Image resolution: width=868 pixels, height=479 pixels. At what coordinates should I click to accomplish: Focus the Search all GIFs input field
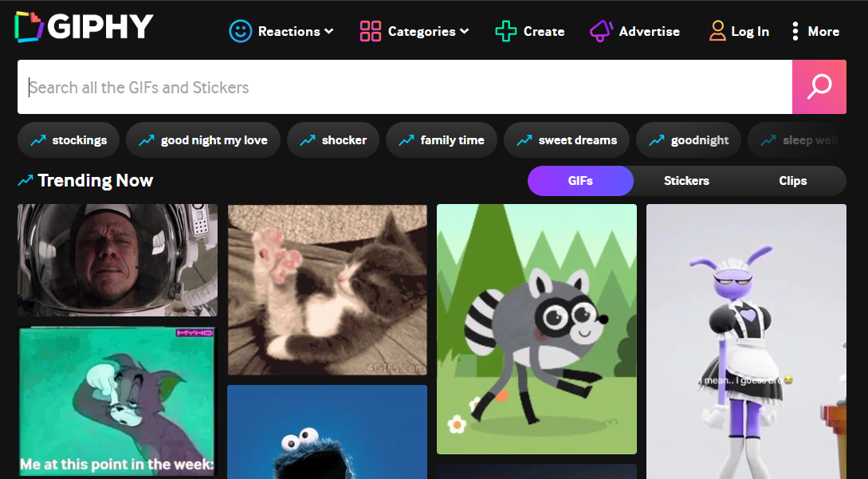(x=405, y=87)
